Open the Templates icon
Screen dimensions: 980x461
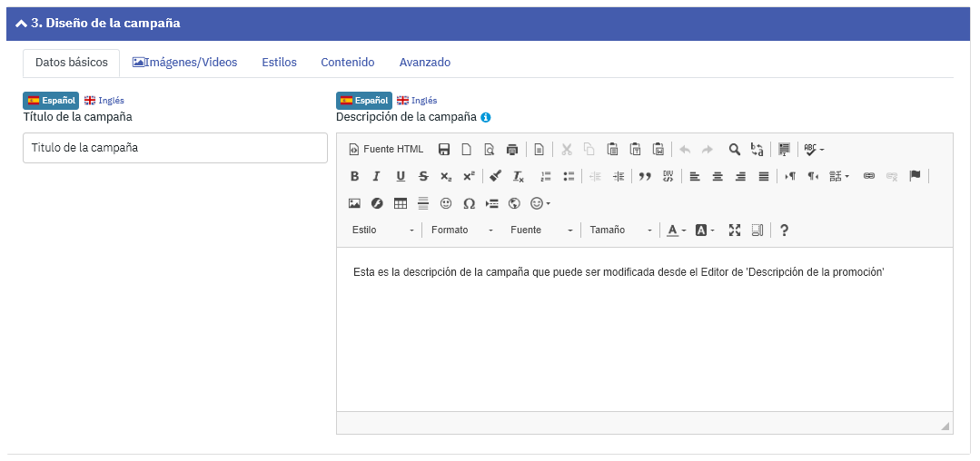(539, 150)
